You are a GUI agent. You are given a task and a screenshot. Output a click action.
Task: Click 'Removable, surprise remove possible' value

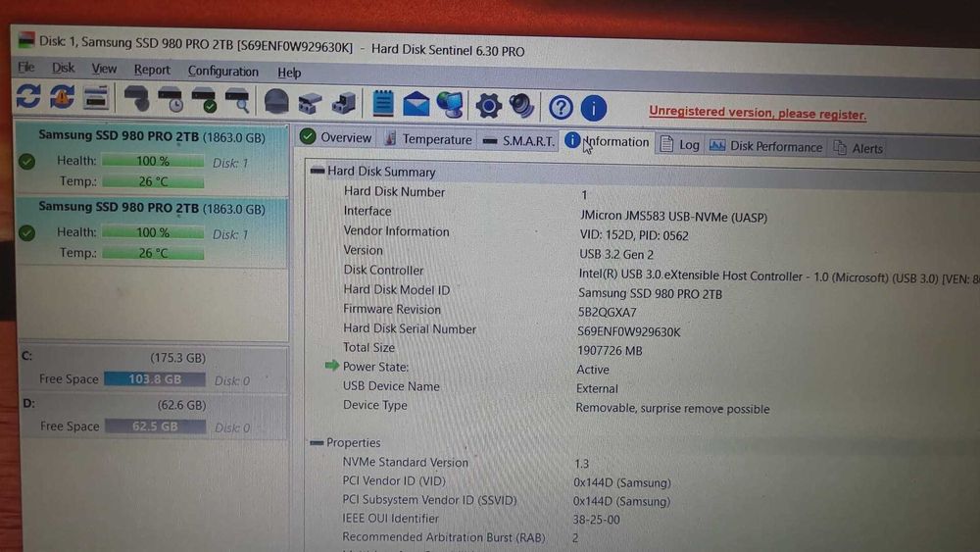tap(672, 408)
